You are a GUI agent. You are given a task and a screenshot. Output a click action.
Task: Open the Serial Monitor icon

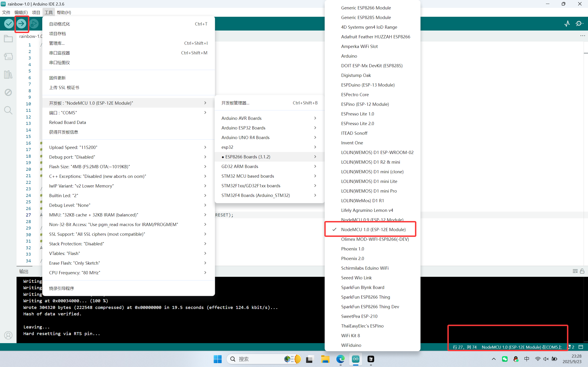579,24
